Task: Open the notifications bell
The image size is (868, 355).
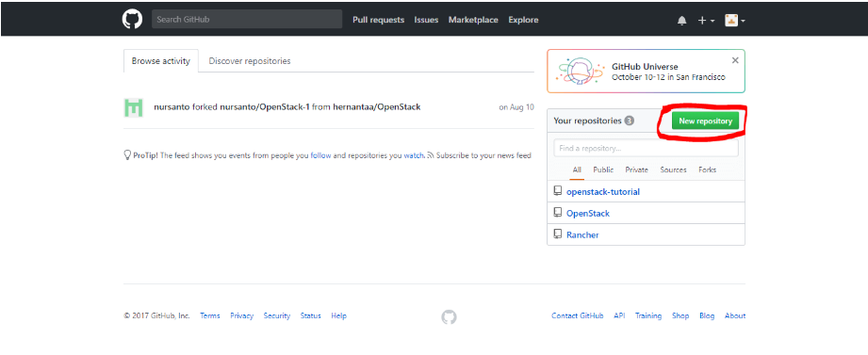Action: point(681,21)
